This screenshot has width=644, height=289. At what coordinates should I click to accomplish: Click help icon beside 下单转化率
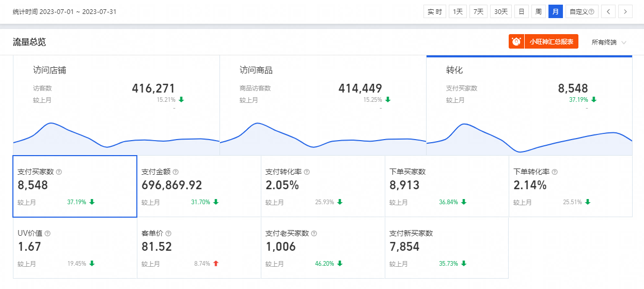(x=555, y=172)
